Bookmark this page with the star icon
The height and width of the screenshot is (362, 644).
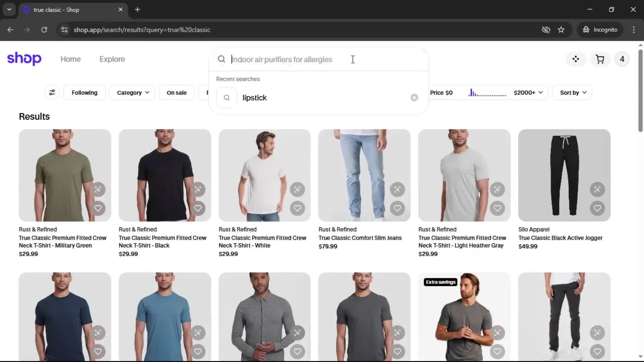click(x=561, y=30)
